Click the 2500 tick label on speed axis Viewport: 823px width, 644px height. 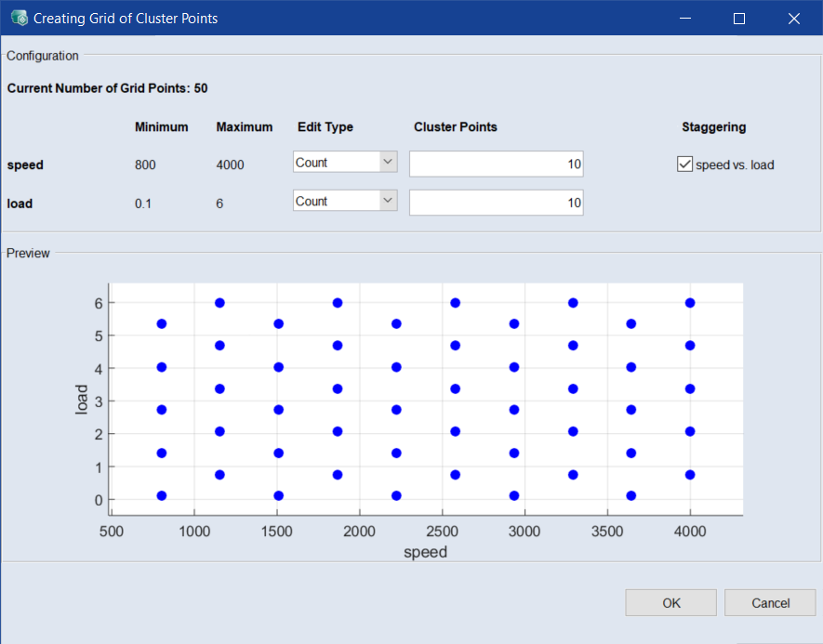[x=443, y=532]
